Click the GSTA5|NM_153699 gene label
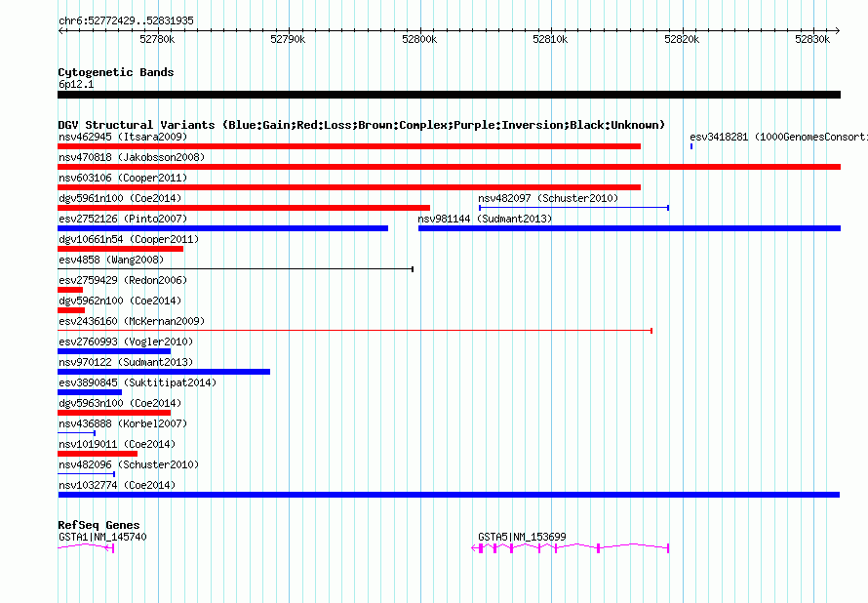 pos(522,537)
